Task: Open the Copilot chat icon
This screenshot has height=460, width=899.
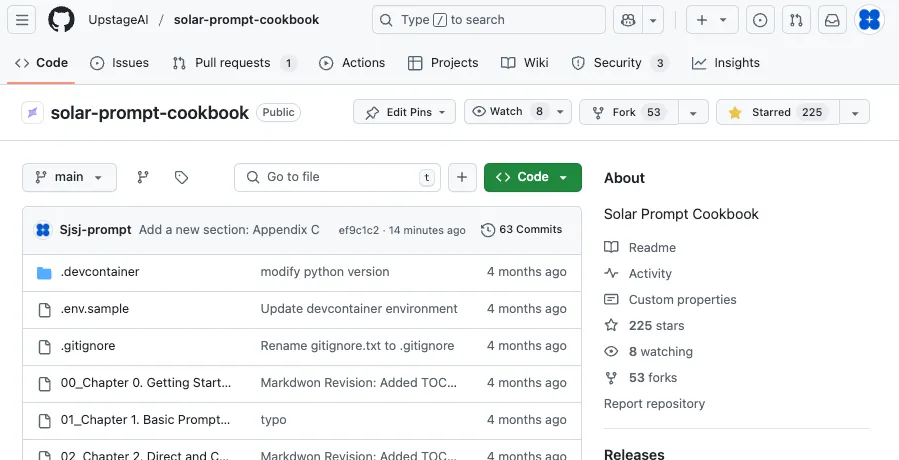Action: coord(628,20)
